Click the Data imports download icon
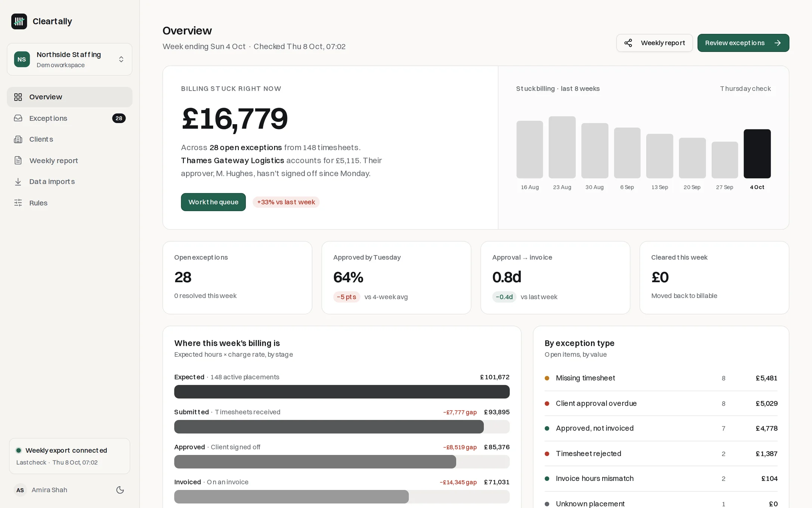812x508 pixels. (x=18, y=182)
